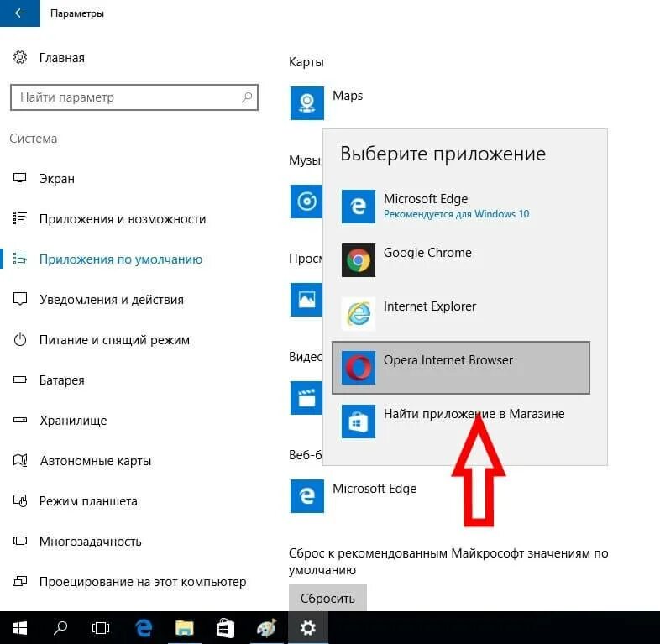
Task: Click the magnifier icon in search field
Action: [247, 97]
